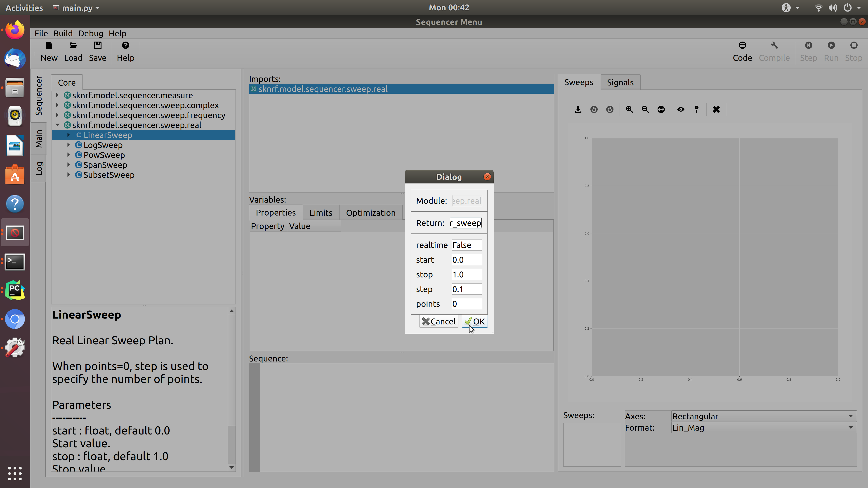Click Cancel in the Dialog
This screenshot has width=868, height=488.
point(438,322)
